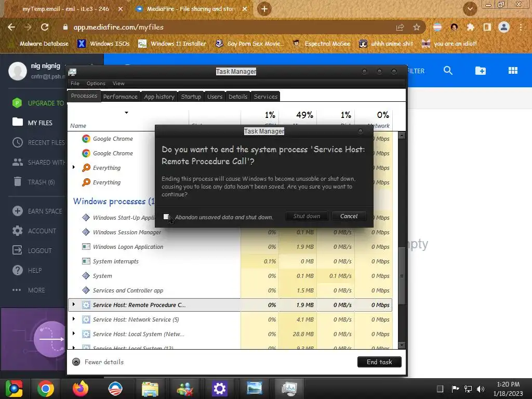Switch to the Users tab
The image size is (532, 399).
pyautogui.click(x=215, y=97)
